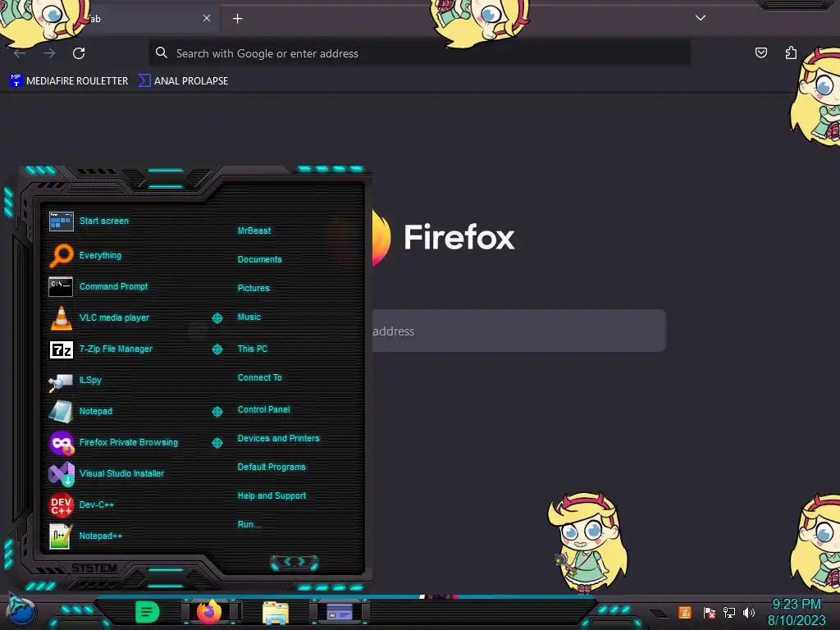Open the green notes app in taskbar
Viewport: 840px width, 630px height.
click(x=147, y=612)
